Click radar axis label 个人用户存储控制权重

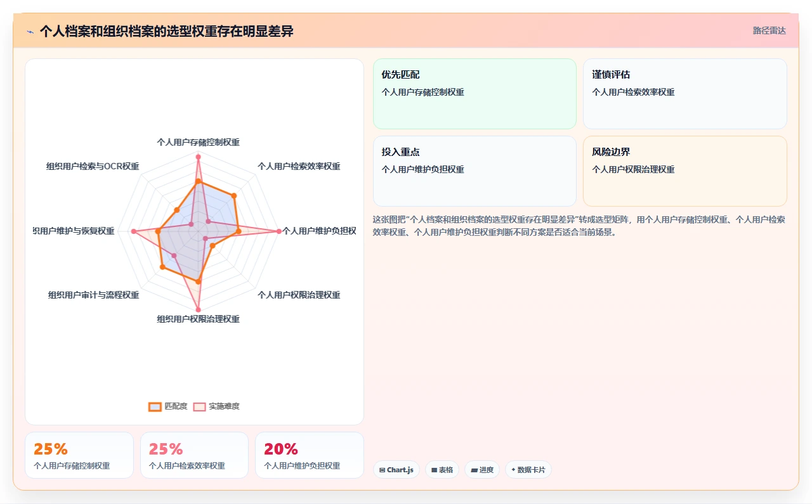[x=199, y=143]
